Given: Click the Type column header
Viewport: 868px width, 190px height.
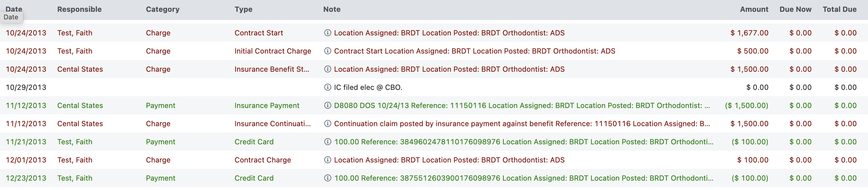Looking at the screenshot, I should click(x=243, y=9).
